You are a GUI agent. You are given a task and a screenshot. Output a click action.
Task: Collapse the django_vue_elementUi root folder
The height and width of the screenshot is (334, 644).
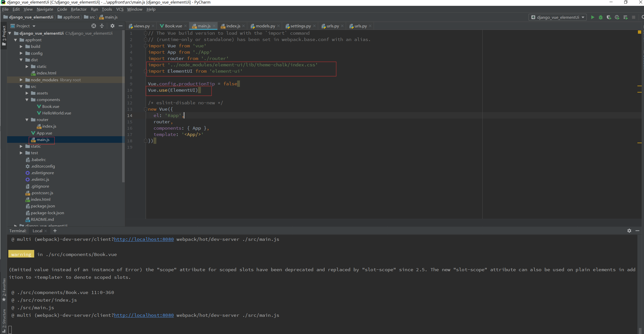coord(10,33)
